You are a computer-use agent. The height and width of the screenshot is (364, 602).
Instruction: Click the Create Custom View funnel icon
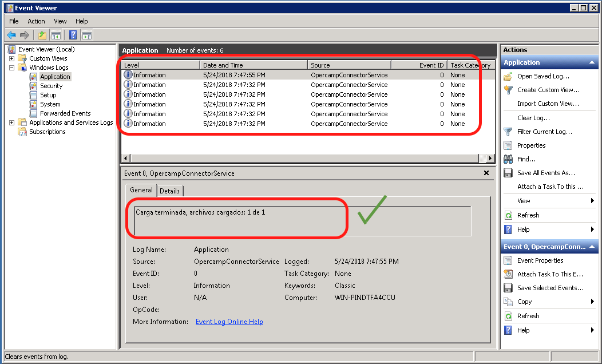click(508, 90)
